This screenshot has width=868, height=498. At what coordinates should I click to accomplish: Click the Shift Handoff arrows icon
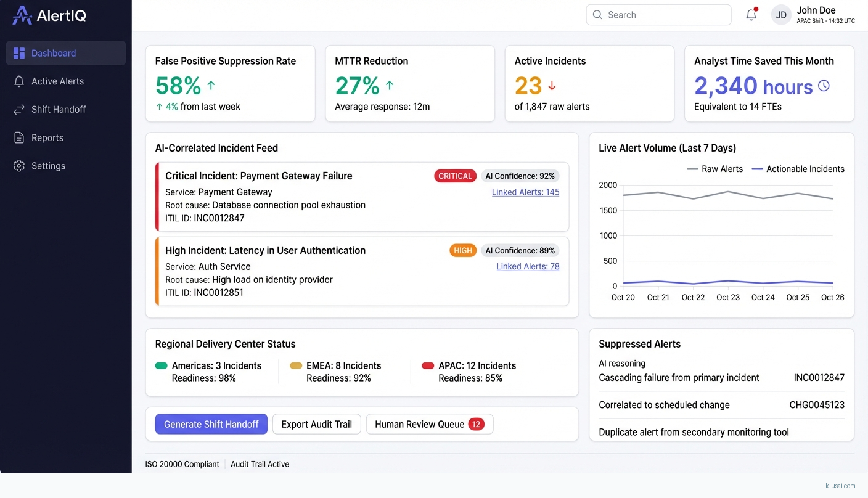tap(19, 110)
